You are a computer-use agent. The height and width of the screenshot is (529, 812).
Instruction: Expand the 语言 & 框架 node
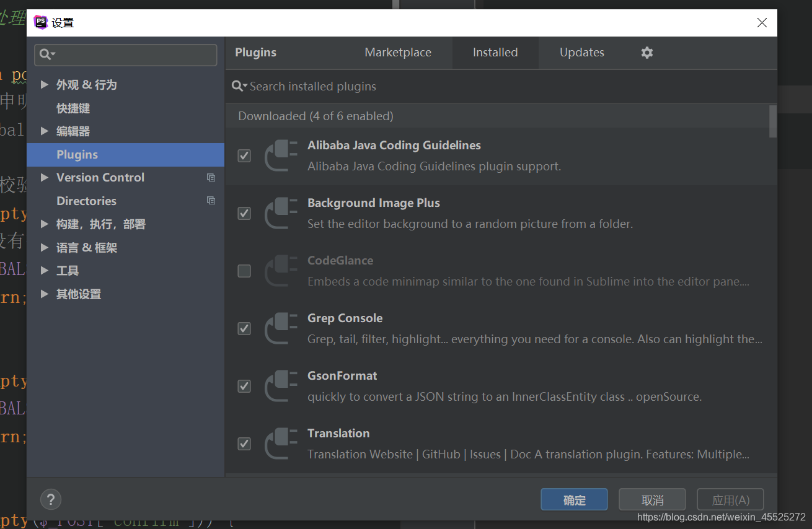44,247
